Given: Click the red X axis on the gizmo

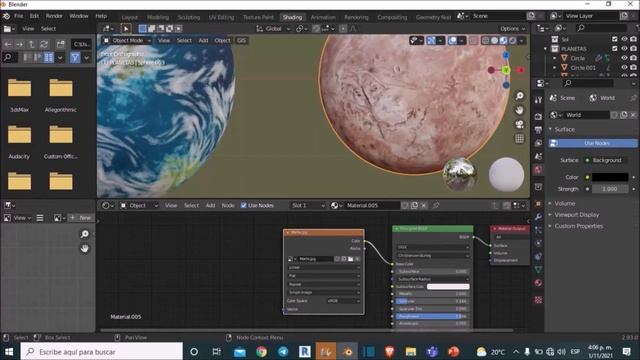Looking at the screenshot, I should tap(520, 70).
